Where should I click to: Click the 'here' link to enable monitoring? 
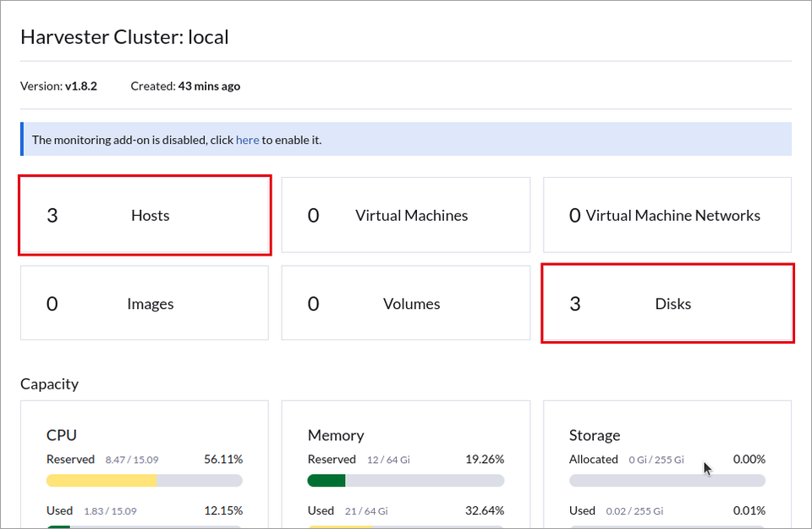click(x=247, y=140)
